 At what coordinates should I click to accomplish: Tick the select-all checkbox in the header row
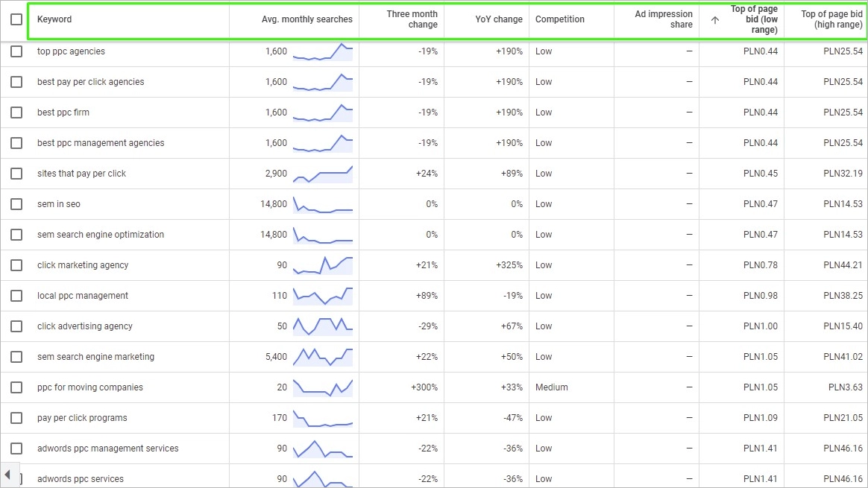16,19
